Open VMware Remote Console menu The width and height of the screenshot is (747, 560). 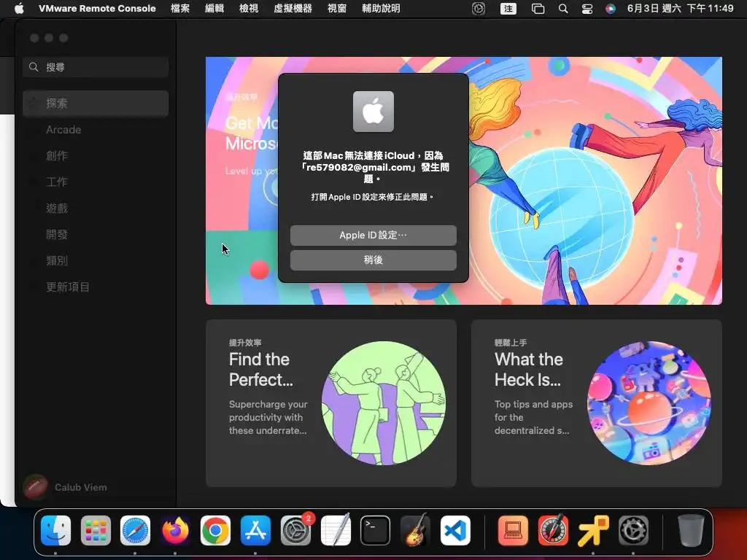97,9
